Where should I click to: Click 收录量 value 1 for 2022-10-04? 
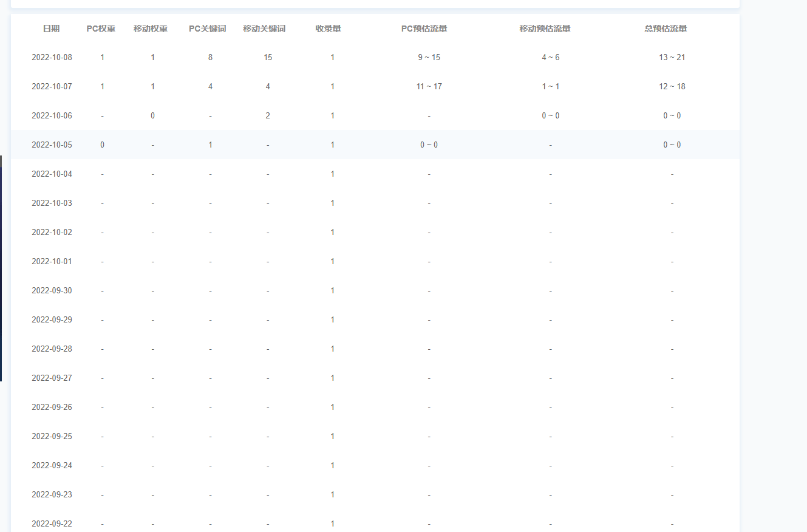332,174
